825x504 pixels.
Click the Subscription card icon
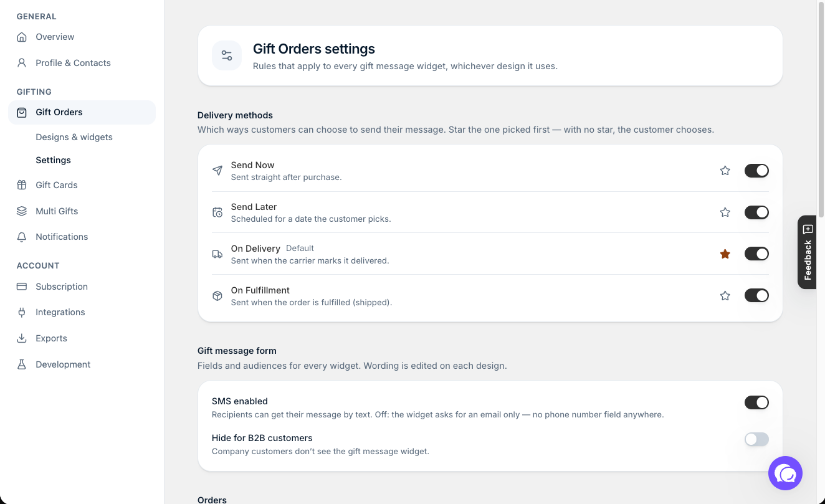[22, 287]
